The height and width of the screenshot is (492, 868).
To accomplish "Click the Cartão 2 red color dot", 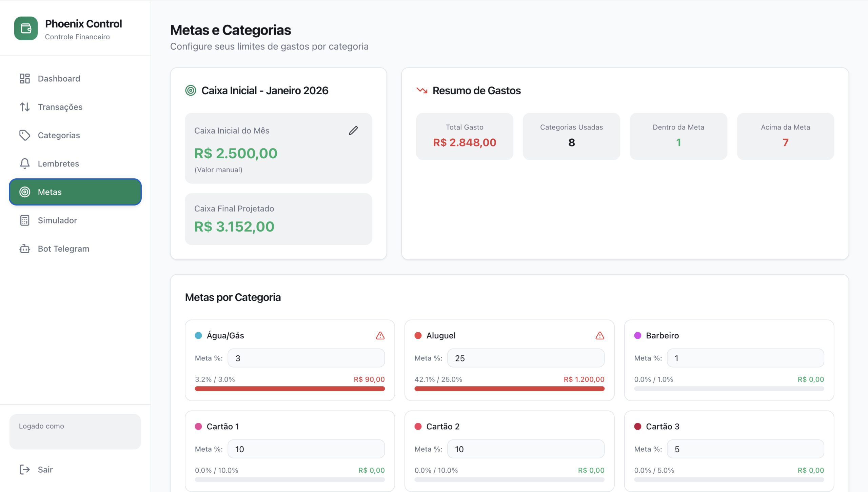I will [418, 427].
